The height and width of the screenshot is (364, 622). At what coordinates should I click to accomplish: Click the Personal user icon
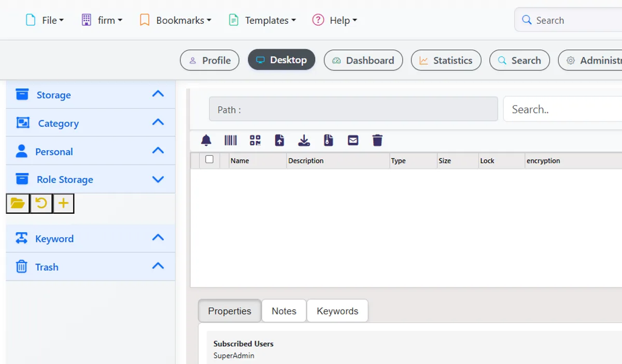point(22,151)
